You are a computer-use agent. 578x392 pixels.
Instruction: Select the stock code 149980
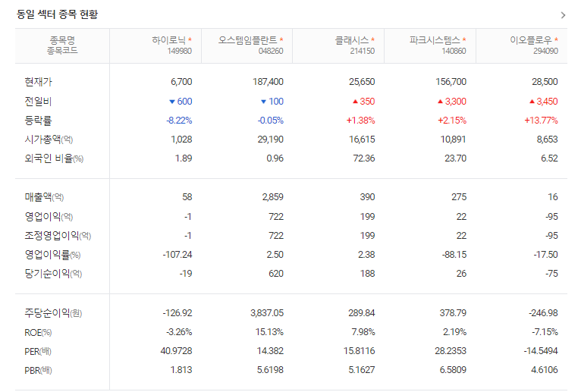pyautogui.click(x=180, y=51)
